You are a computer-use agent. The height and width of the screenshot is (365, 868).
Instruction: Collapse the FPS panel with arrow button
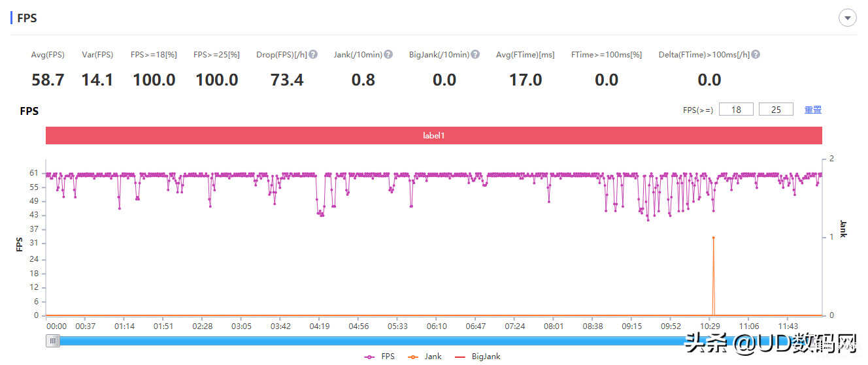tap(847, 18)
